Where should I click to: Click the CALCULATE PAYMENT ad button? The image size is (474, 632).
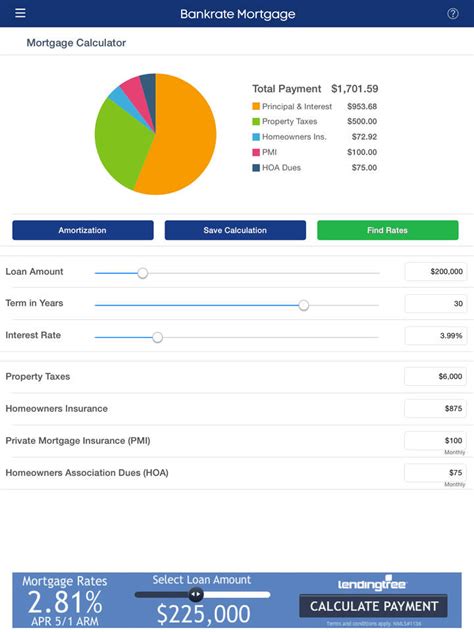(x=373, y=606)
